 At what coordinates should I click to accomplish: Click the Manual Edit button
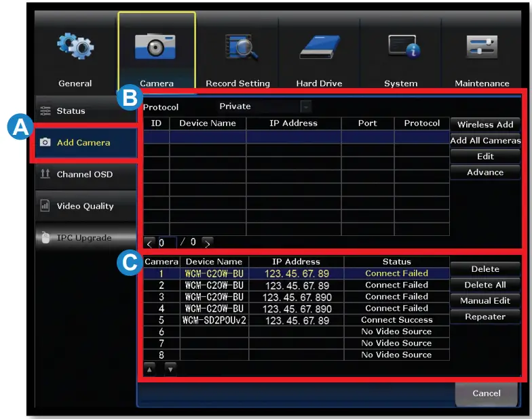pos(485,301)
